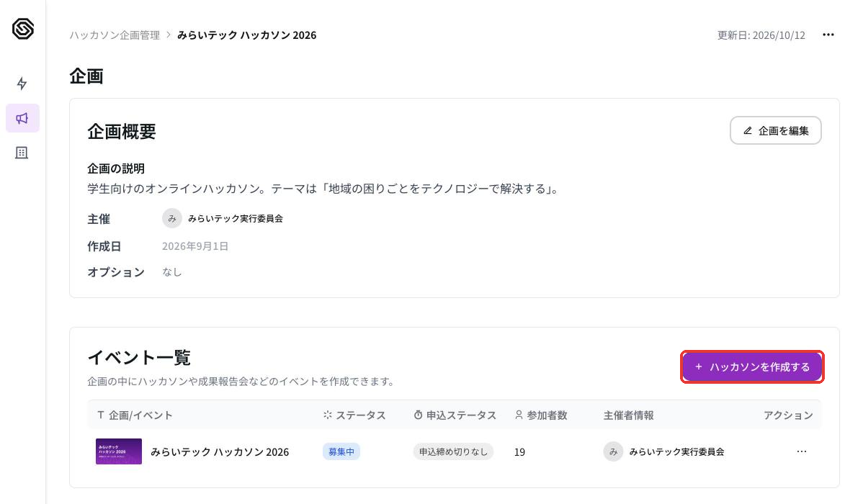The image size is (863, 504).
Task: Click the 申込締め切りなし badge
Action: [x=454, y=451]
